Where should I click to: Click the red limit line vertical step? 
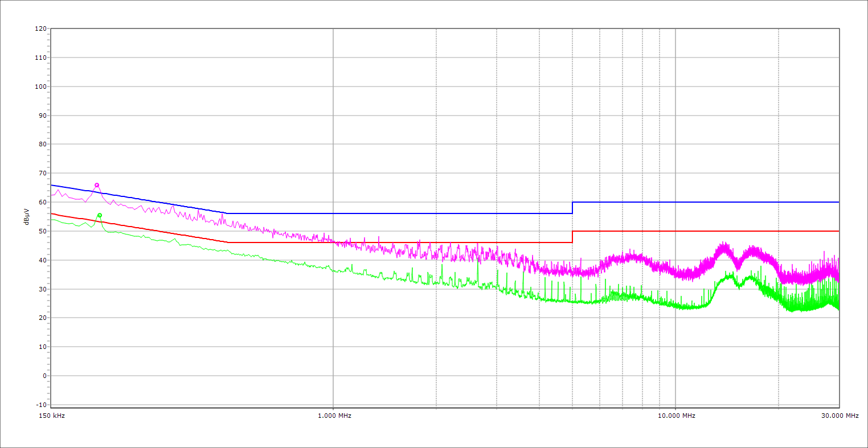point(572,237)
